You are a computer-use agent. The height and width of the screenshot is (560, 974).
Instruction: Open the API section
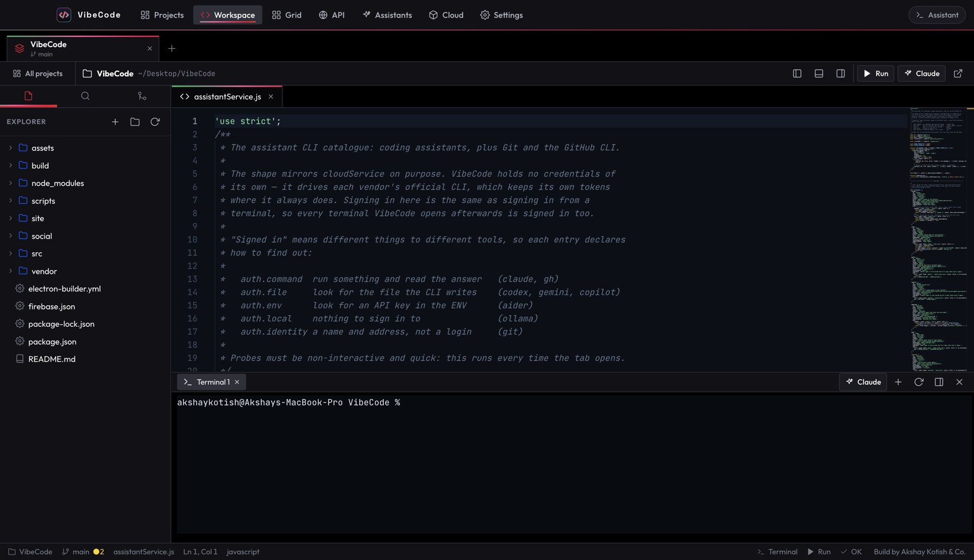pyautogui.click(x=332, y=15)
